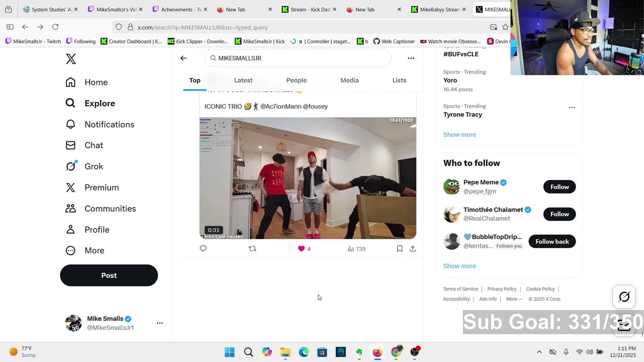Toggle the taskbar microphone icon
The height and width of the screenshot is (362, 644).
(566, 352)
